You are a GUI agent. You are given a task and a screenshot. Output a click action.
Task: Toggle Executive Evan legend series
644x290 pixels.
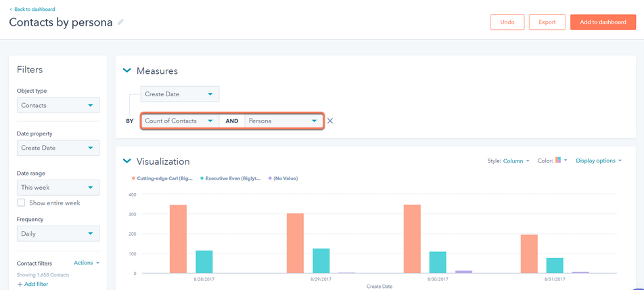[x=231, y=178]
